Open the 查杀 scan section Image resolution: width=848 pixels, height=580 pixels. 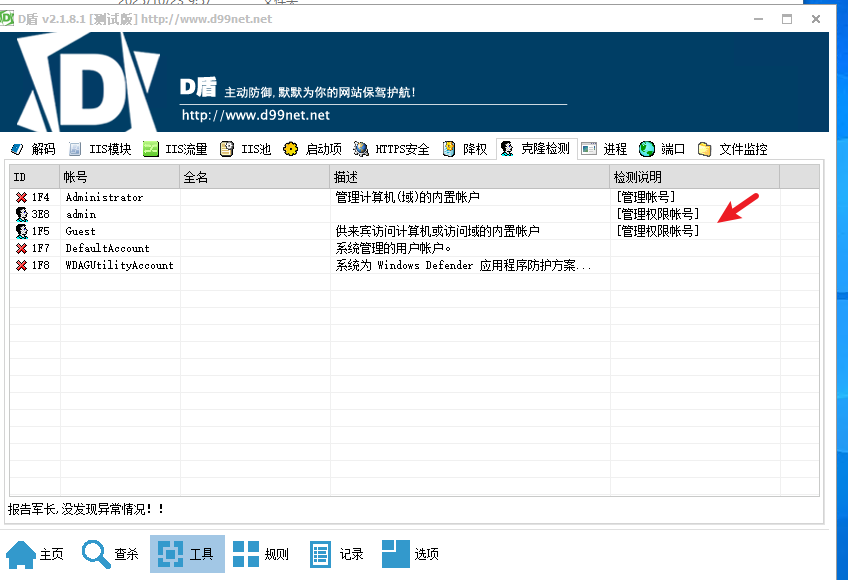click(x=110, y=554)
